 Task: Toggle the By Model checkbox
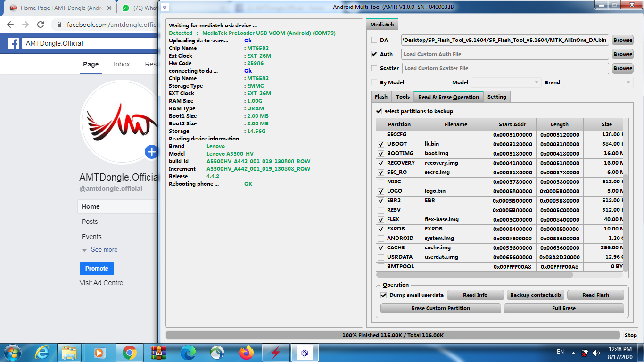pos(374,82)
